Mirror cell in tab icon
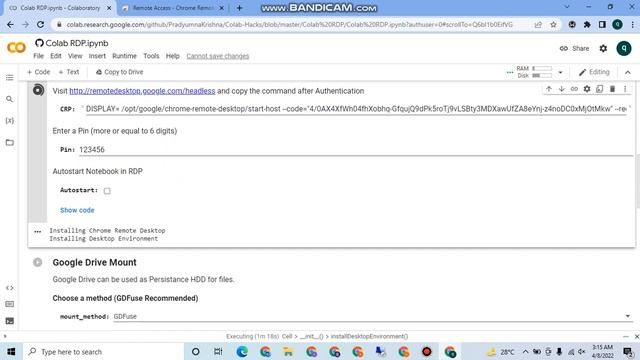Screen dimensions: 640x360 coord(600,89)
